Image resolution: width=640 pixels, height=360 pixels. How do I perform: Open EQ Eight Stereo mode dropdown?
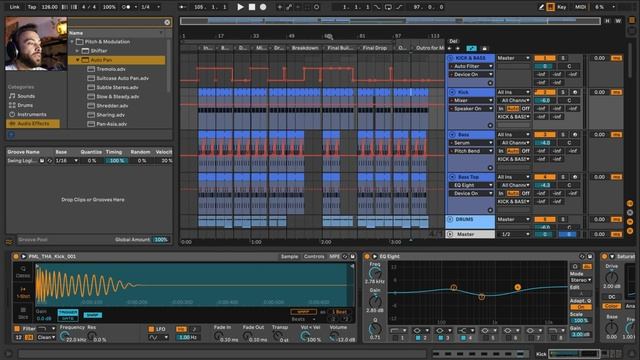(581, 280)
